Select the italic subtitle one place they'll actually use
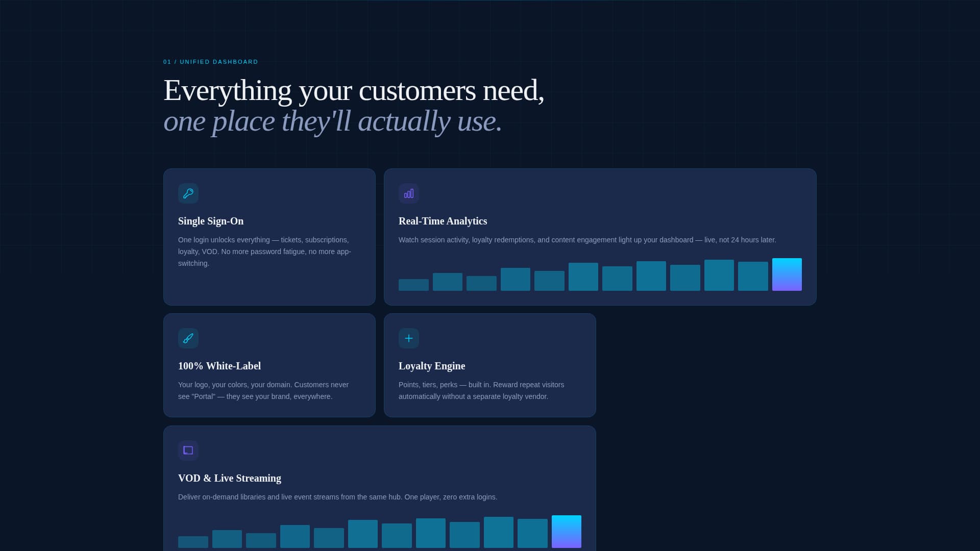The height and width of the screenshot is (551, 980). [x=332, y=121]
